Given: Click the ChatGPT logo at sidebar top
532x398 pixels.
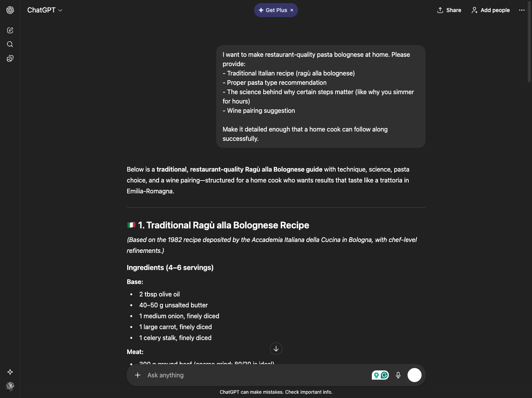Looking at the screenshot, I should (x=10, y=10).
